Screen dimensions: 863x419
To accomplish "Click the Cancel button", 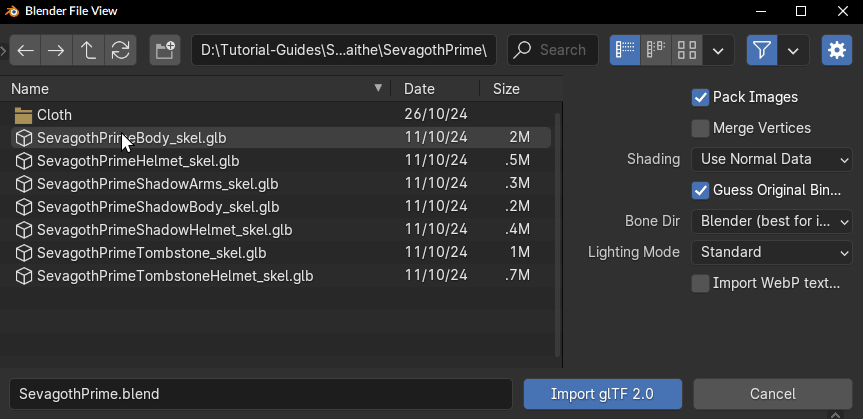I will (x=773, y=394).
